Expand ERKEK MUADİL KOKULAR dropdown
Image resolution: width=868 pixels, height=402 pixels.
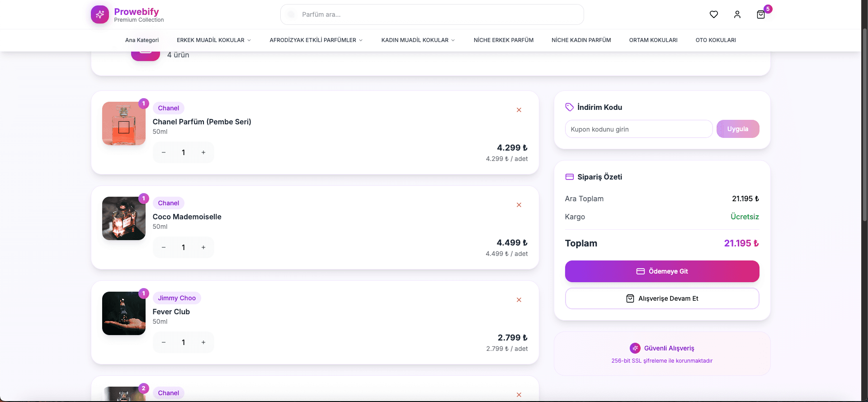(213, 40)
